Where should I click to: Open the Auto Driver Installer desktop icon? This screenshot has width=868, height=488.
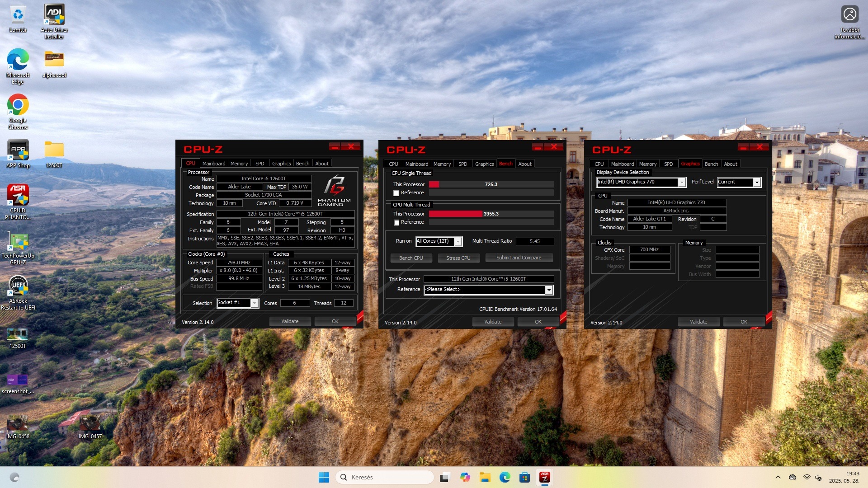pyautogui.click(x=54, y=22)
